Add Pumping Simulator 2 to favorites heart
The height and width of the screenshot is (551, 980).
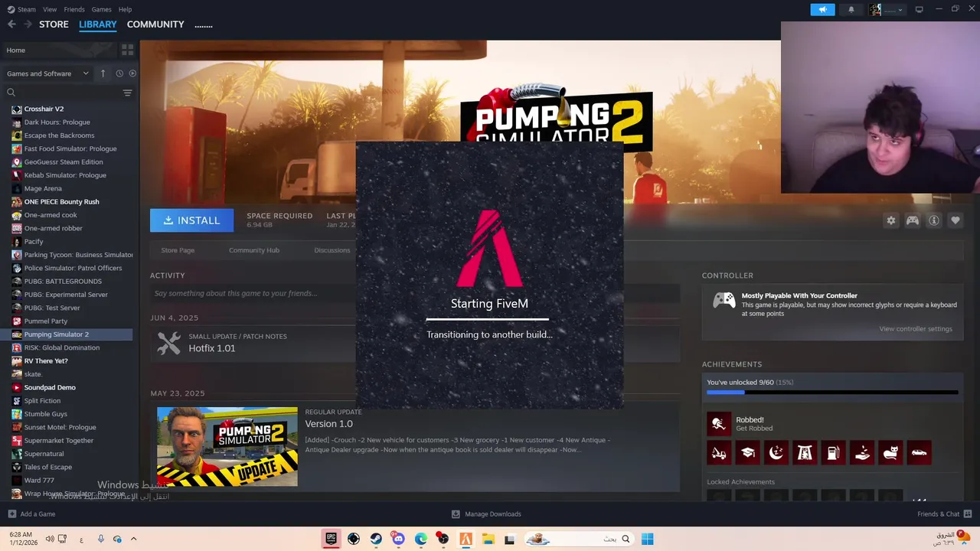tap(955, 220)
